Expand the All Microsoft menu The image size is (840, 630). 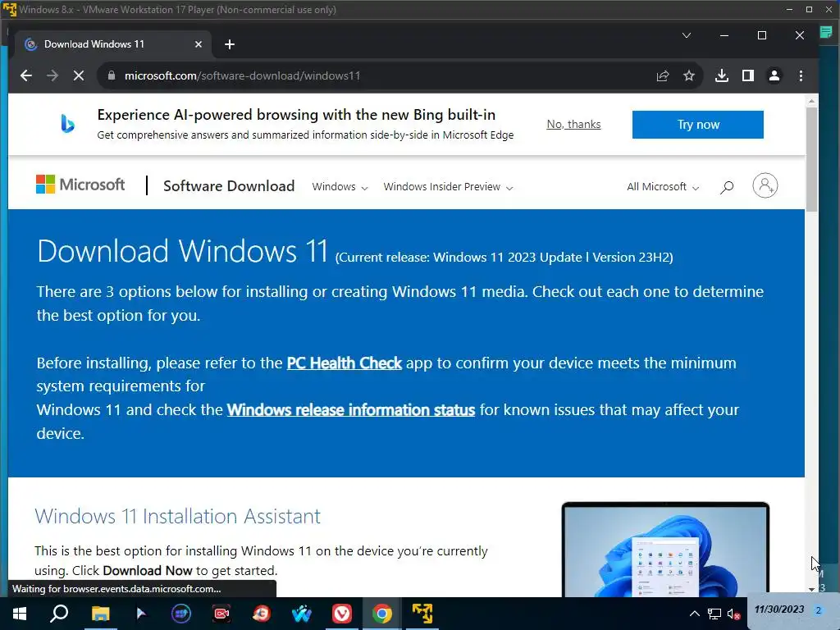pyautogui.click(x=663, y=187)
